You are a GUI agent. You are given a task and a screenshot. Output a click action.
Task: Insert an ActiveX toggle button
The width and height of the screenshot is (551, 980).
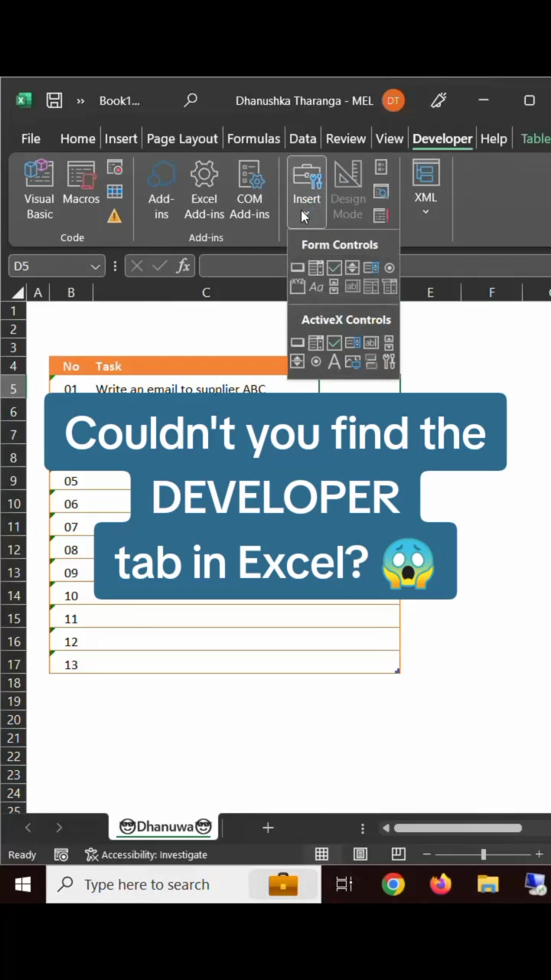(371, 361)
